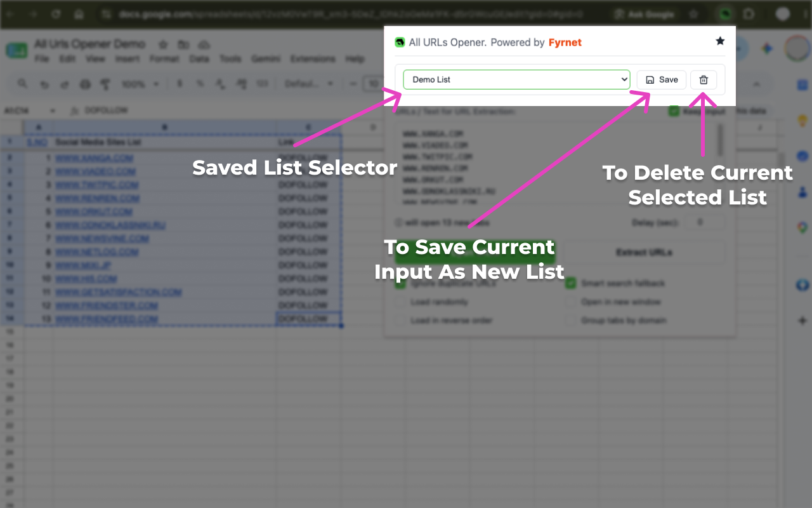Open the WWW.XANGA.COM link in sheet

pyautogui.click(x=94, y=158)
